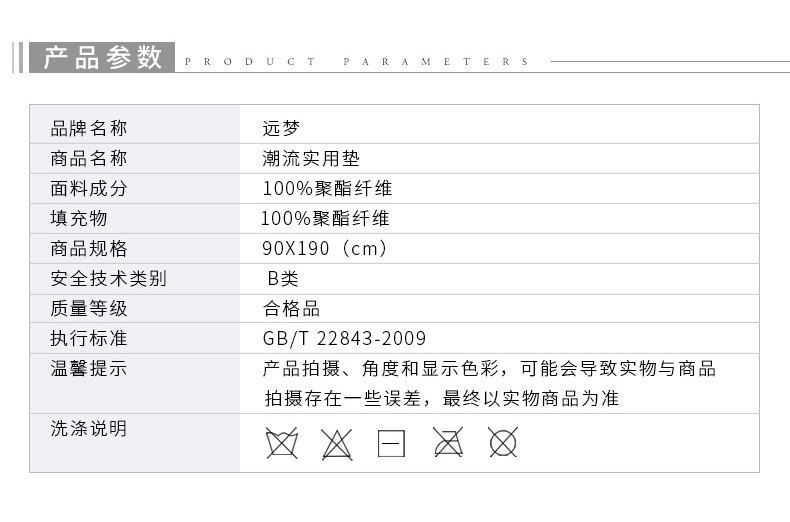Select the 品牌名称 row label
The width and height of the screenshot is (790, 522).
coord(89,128)
